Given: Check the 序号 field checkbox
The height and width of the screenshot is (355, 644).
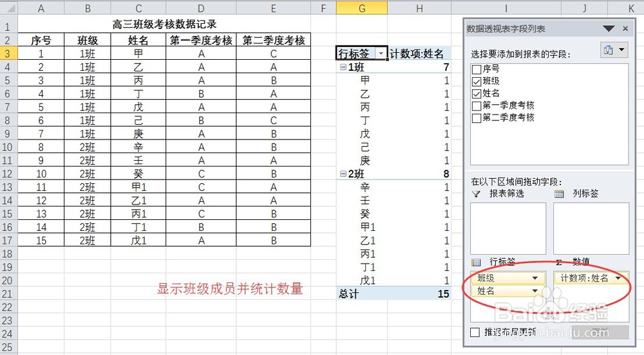Looking at the screenshot, I should [x=477, y=69].
